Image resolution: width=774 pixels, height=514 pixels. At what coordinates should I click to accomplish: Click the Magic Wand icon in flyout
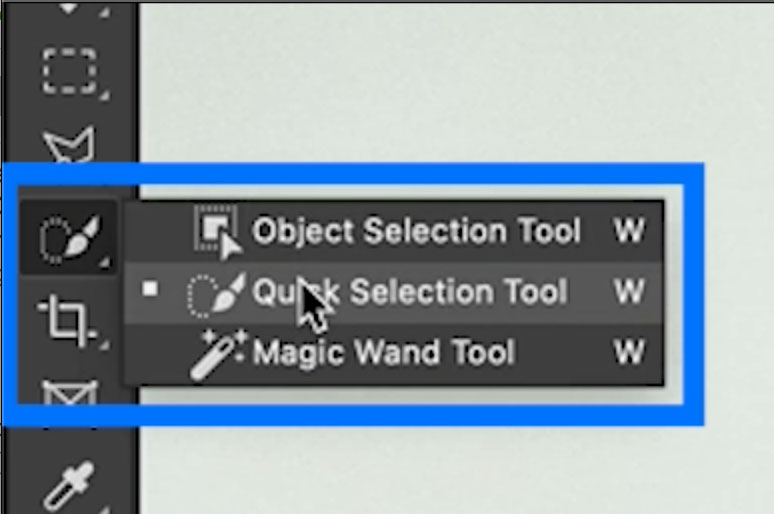click(x=217, y=355)
